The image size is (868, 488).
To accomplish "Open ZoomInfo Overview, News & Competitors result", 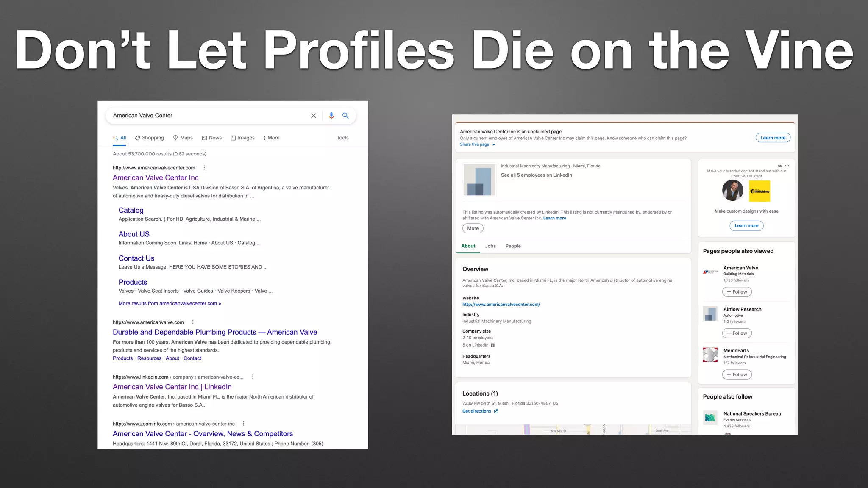I will click(x=203, y=434).
